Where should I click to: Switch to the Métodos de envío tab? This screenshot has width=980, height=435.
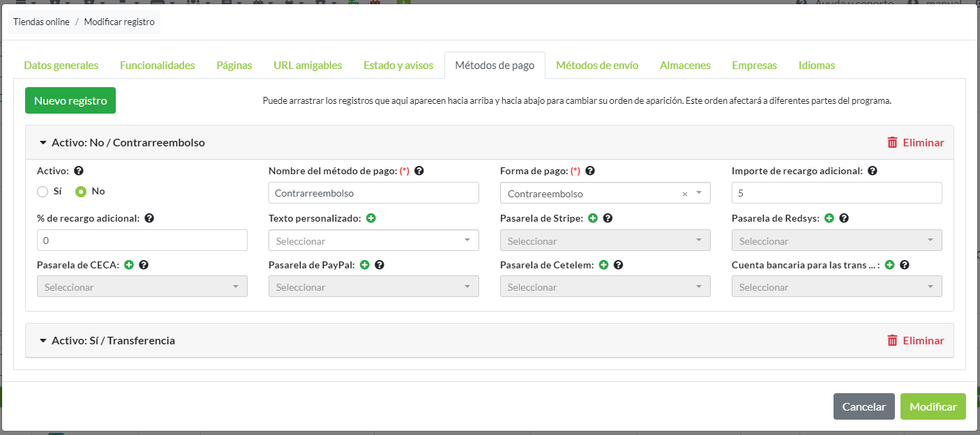pos(596,66)
